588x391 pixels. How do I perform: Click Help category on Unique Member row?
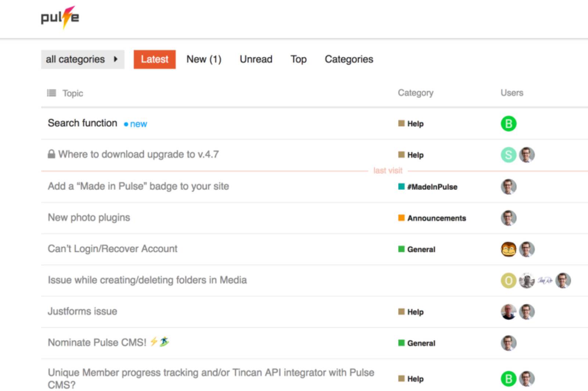pyautogui.click(x=411, y=379)
